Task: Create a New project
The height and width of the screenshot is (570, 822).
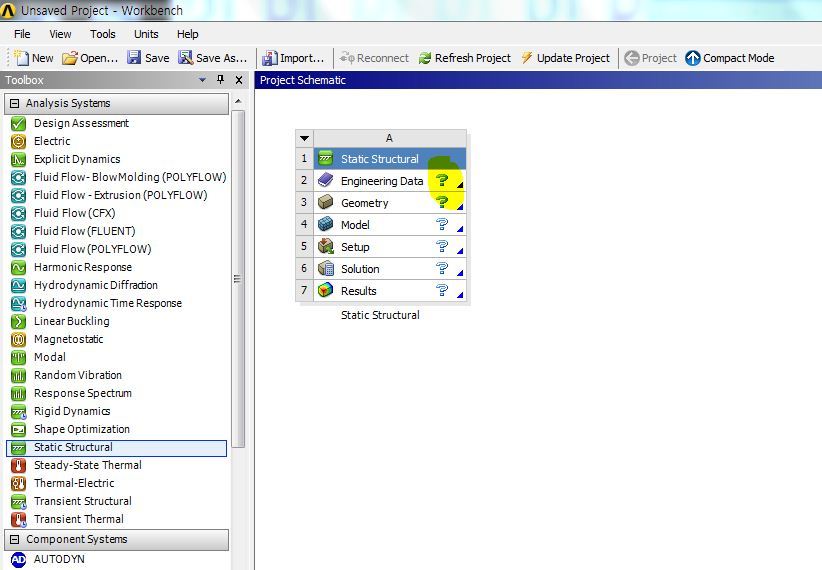Action: (x=34, y=58)
